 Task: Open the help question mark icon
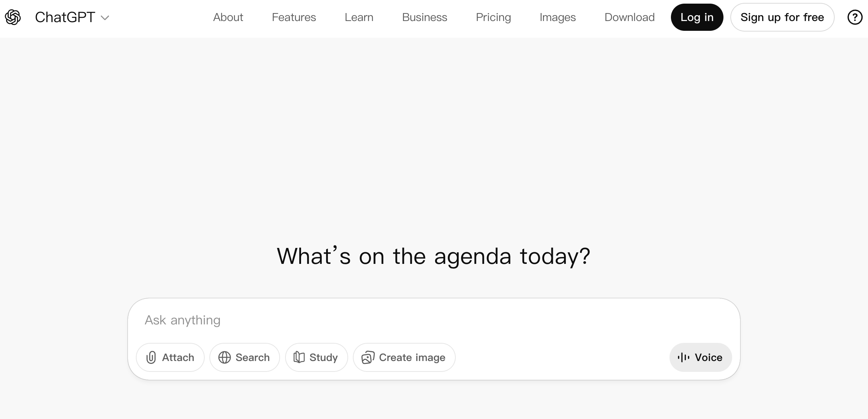(x=855, y=17)
